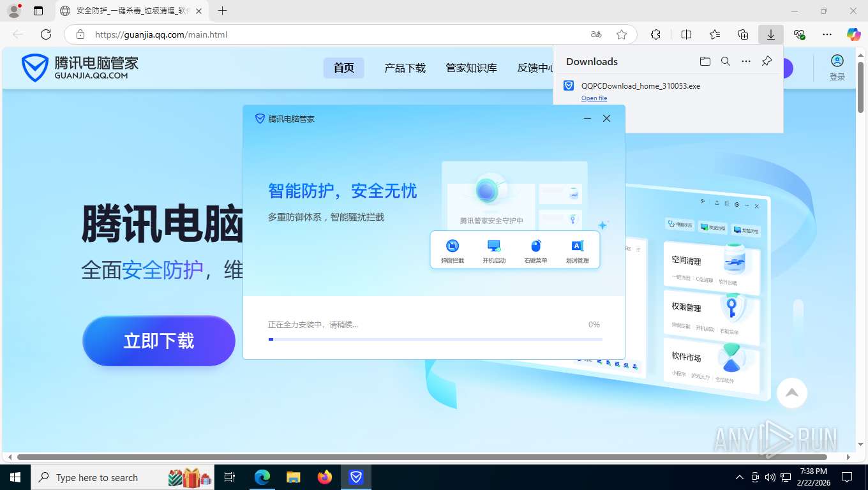868x490 pixels.
Task: Pin the Downloads panel
Action: pyautogui.click(x=767, y=61)
